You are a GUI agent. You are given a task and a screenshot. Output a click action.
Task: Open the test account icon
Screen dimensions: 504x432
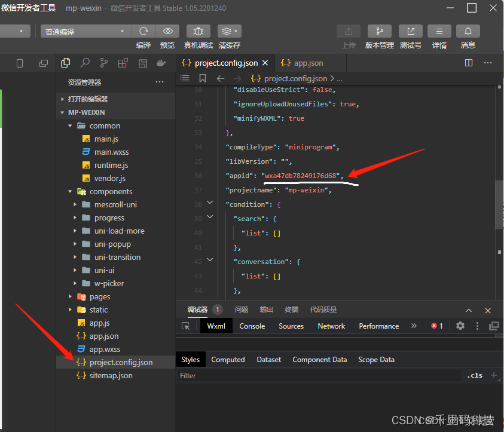[x=411, y=31]
